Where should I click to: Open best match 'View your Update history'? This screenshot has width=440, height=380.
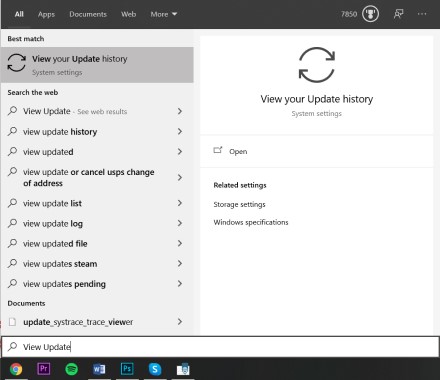[x=97, y=65]
